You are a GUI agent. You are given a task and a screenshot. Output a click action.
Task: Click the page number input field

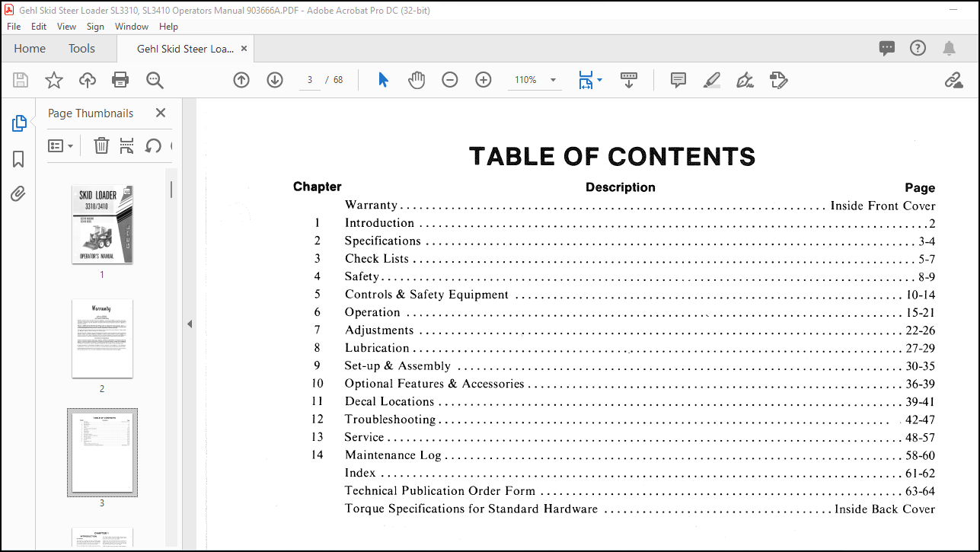[x=310, y=80]
